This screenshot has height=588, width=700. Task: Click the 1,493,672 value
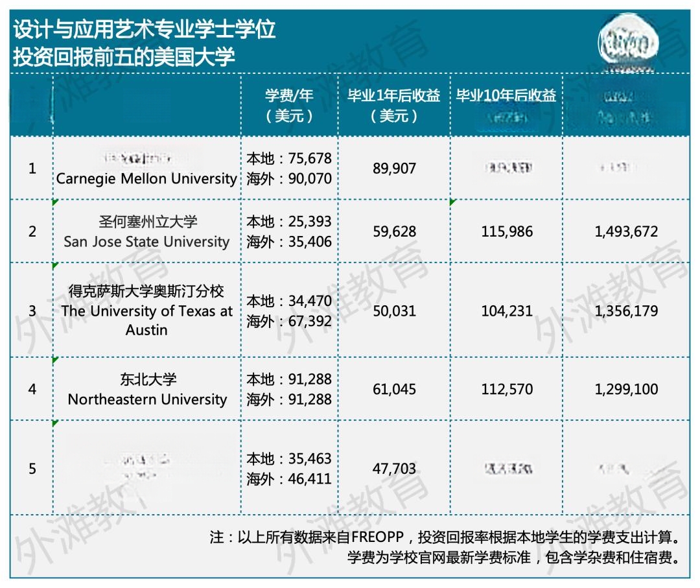point(626,231)
